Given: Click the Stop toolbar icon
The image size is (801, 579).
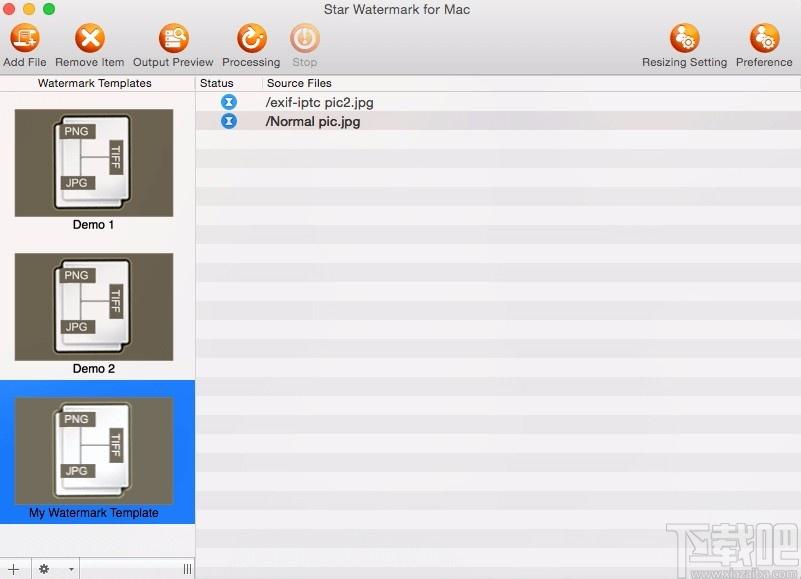Looking at the screenshot, I should [305, 38].
